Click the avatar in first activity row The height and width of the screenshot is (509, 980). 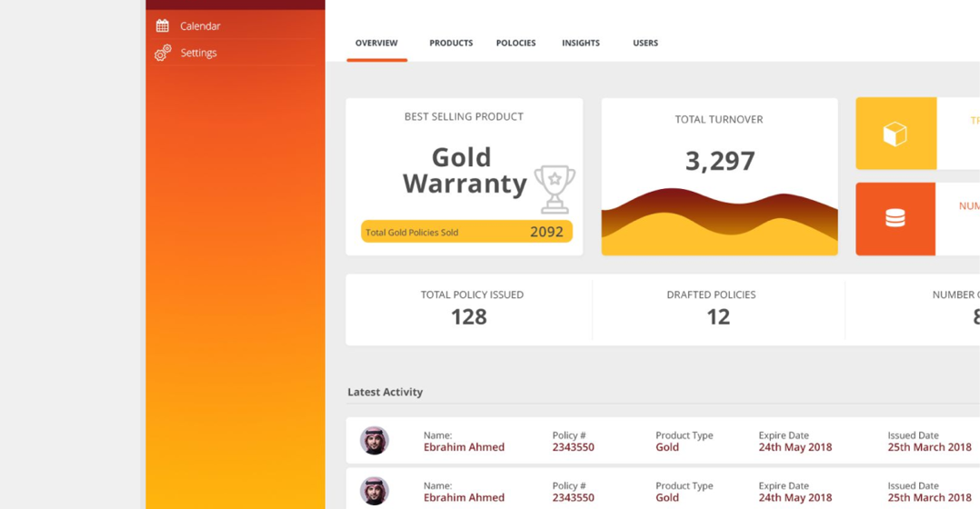[375, 441]
